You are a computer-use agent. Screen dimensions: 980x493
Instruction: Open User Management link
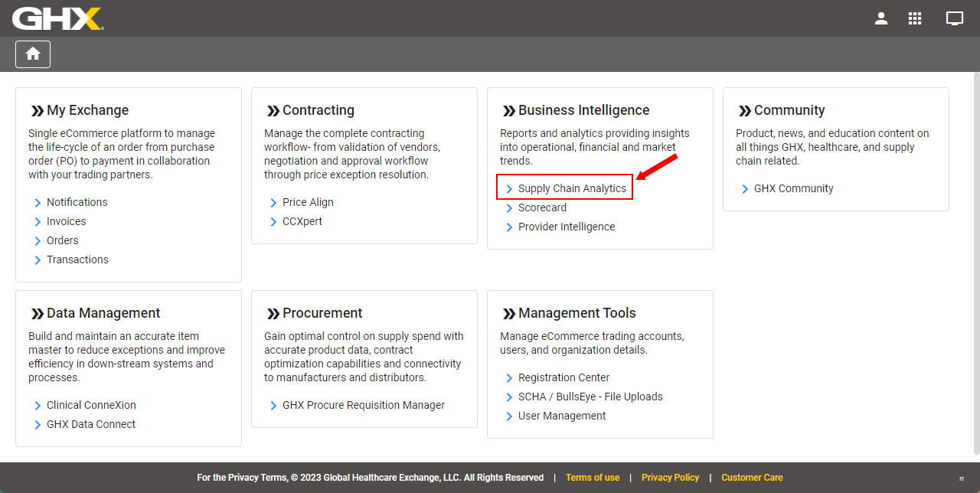click(562, 416)
